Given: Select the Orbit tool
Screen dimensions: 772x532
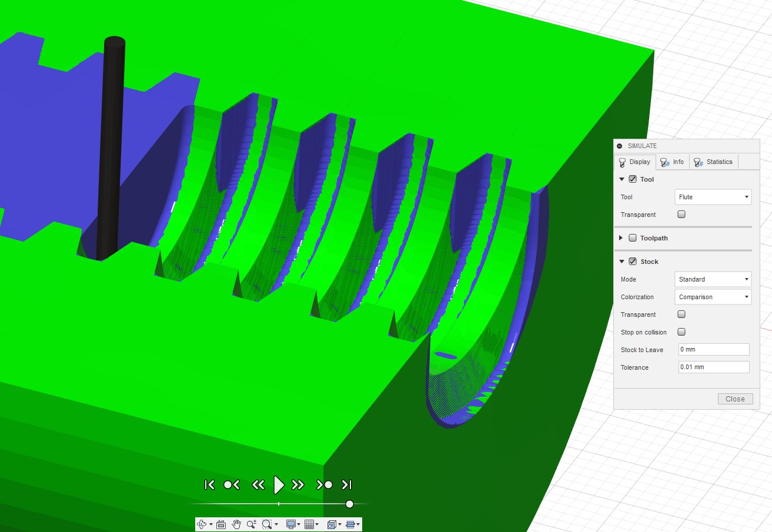Looking at the screenshot, I should point(202,524).
